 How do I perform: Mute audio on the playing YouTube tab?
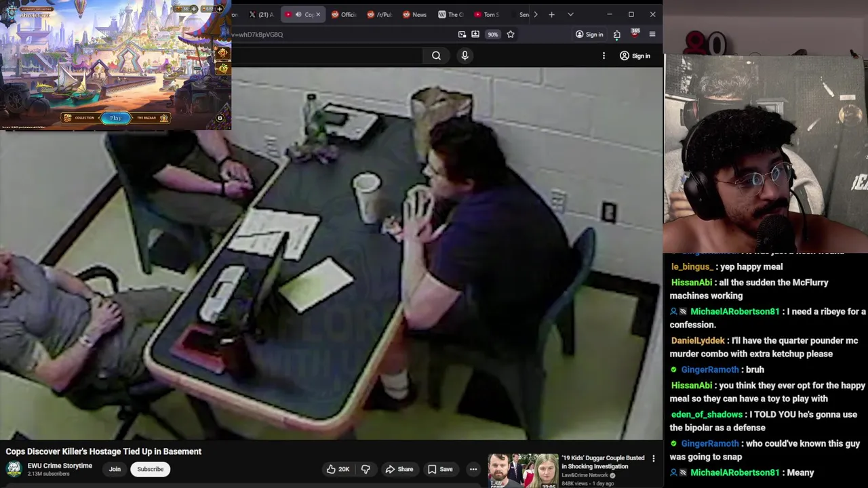298,14
